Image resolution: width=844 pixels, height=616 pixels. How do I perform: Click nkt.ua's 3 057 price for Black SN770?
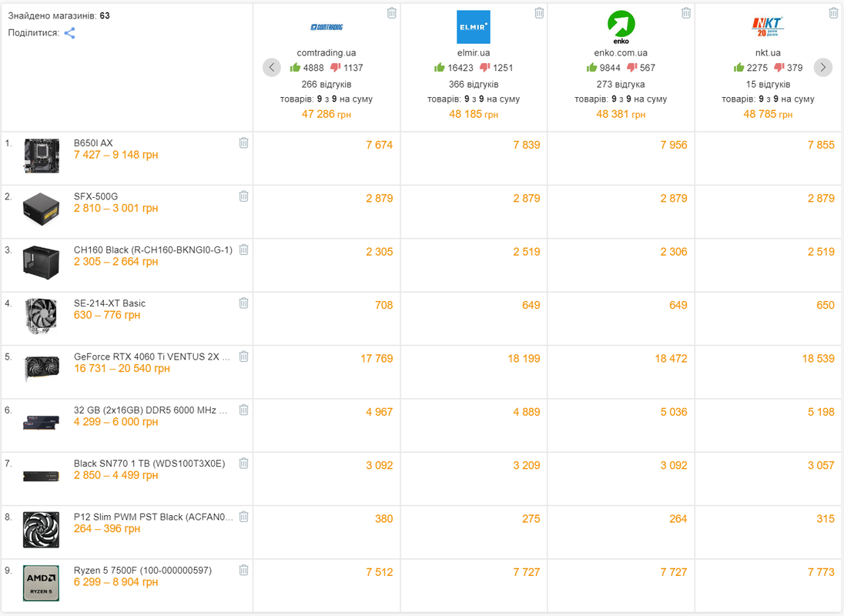(x=821, y=465)
